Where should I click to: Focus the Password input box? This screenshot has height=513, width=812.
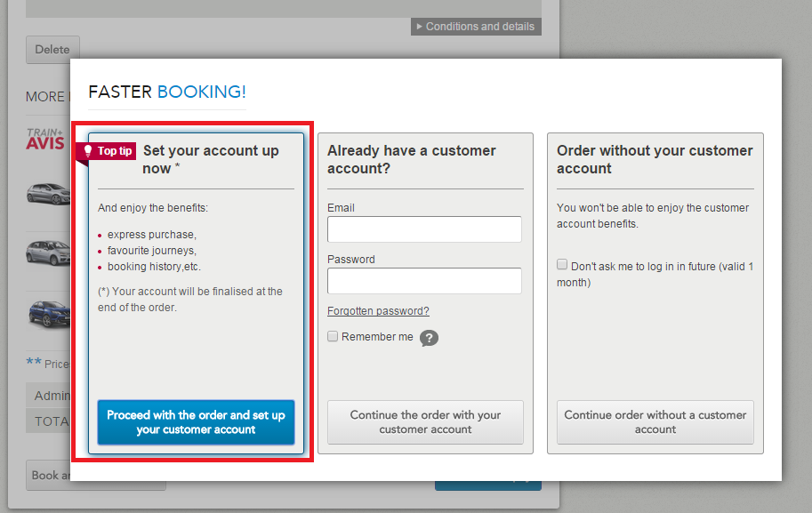424,281
